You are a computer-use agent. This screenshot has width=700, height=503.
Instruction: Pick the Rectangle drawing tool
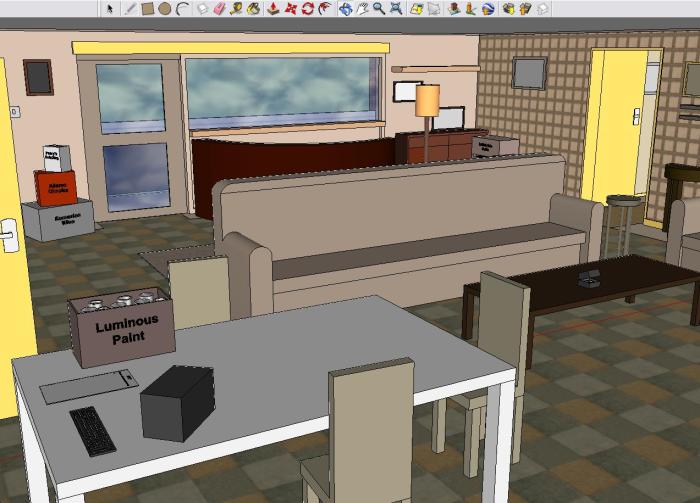(x=147, y=8)
